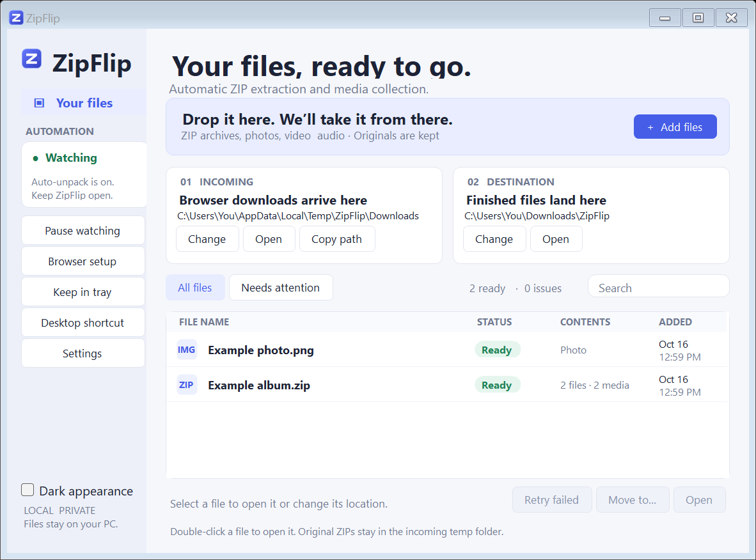Click the STATUS column header
The width and height of the screenshot is (756, 560).
(494, 322)
